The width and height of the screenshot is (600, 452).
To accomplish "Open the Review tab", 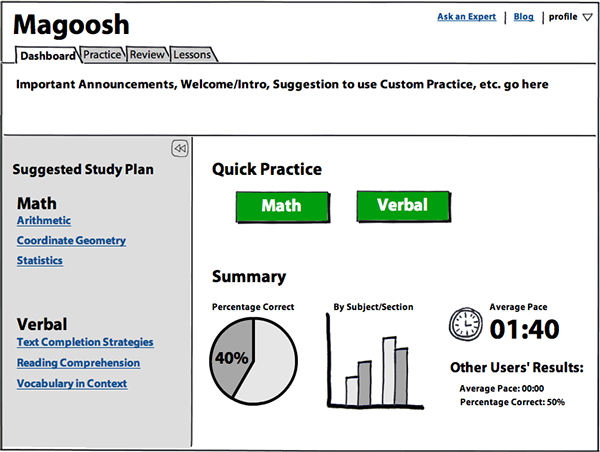I will click(x=147, y=55).
